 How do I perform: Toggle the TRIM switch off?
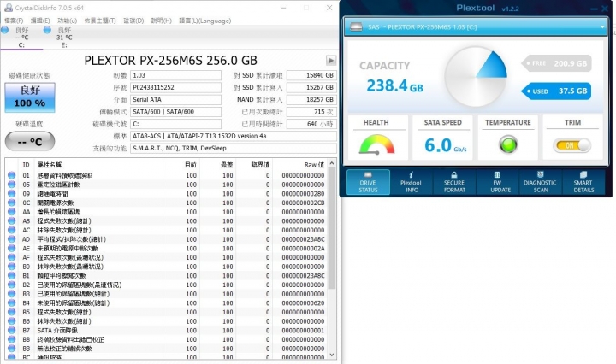(572, 145)
